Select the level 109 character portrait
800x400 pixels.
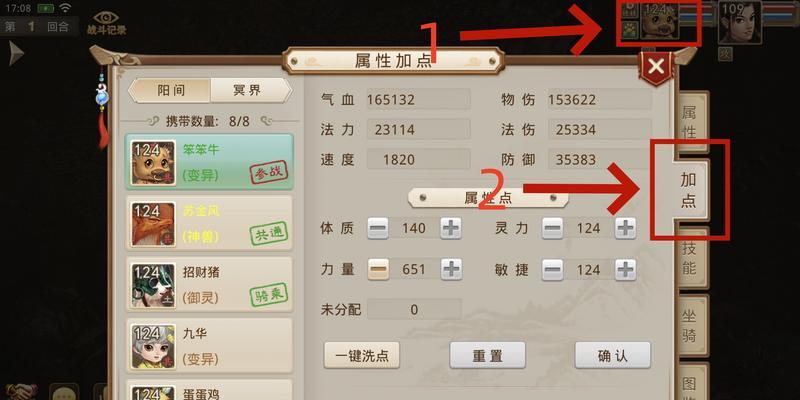click(740, 22)
